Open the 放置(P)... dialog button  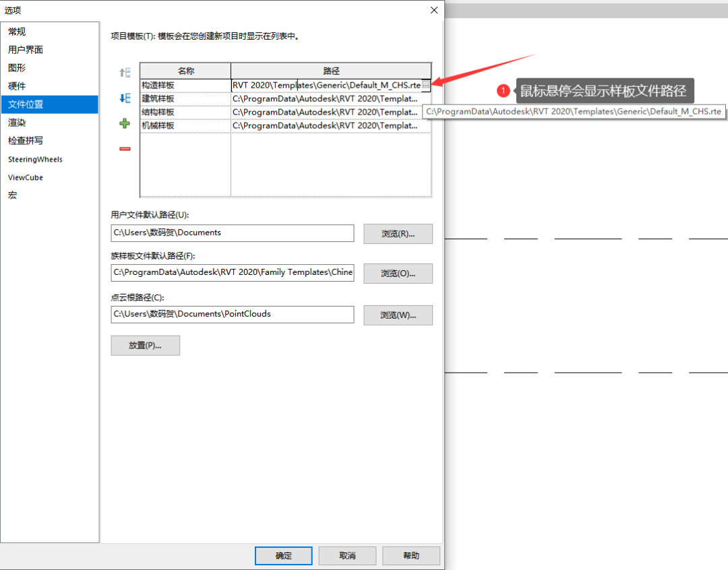pos(146,346)
